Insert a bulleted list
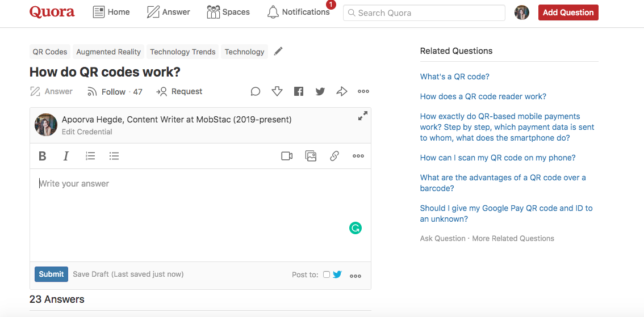The width and height of the screenshot is (644, 317). coord(114,156)
